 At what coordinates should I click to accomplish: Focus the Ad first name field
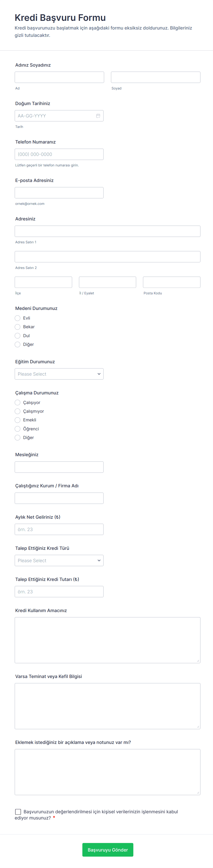click(x=59, y=77)
